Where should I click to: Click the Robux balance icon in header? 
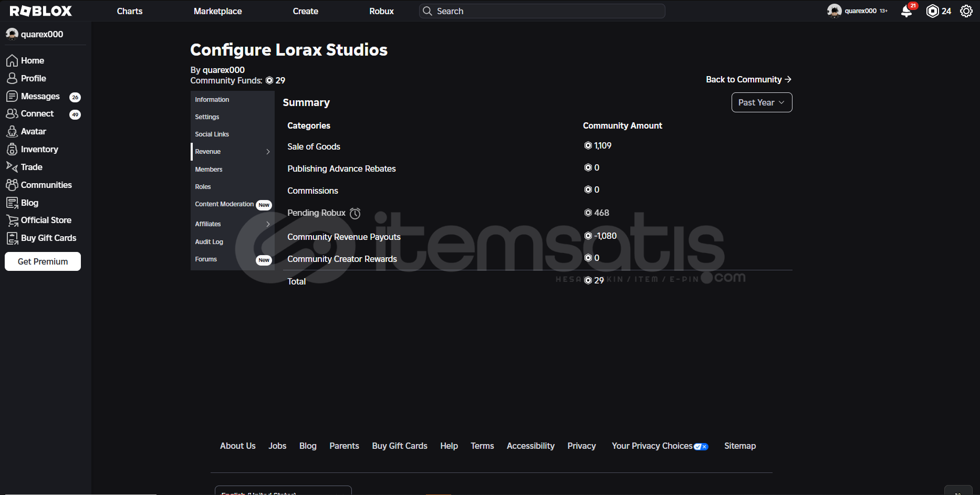[932, 11]
